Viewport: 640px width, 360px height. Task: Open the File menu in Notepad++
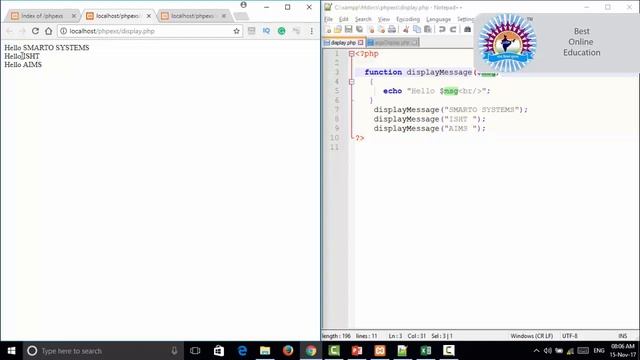tap(328, 19)
